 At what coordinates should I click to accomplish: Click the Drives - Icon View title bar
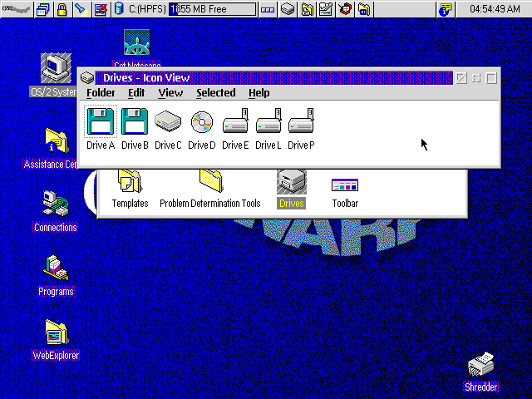(273, 77)
